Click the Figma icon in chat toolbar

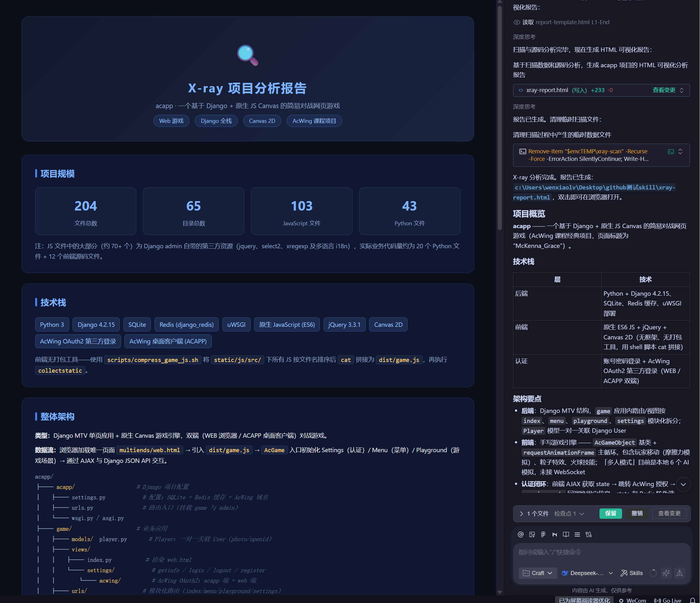pos(543,534)
